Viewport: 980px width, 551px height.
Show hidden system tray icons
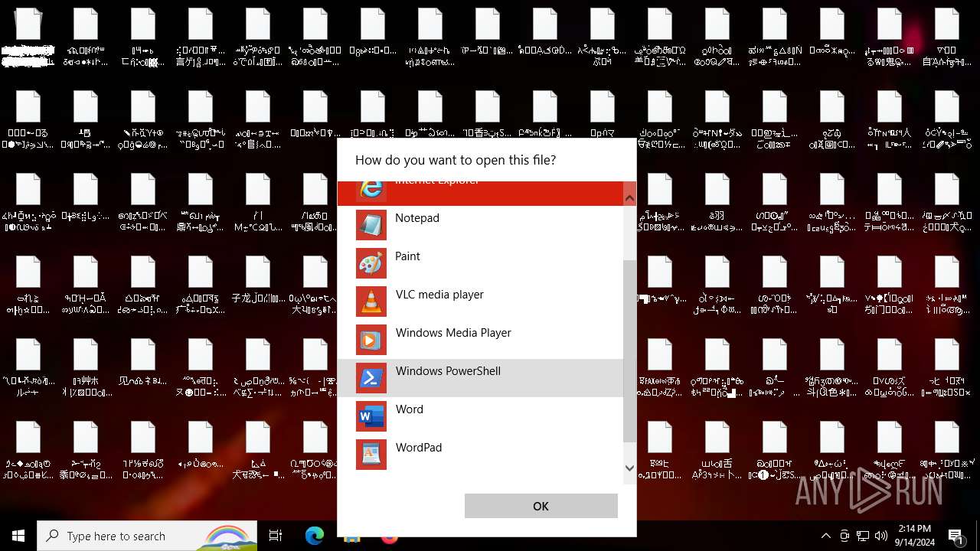(825, 536)
